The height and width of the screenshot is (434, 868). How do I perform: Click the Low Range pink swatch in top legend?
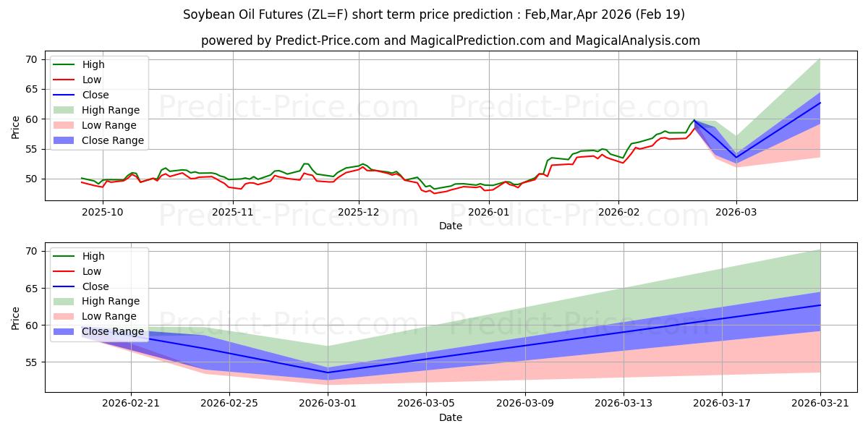click(x=65, y=125)
